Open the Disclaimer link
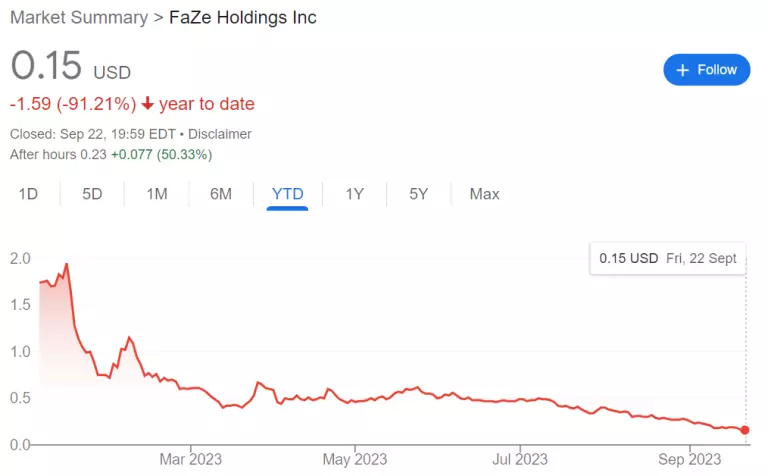The width and height of the screenshot is (768, 476). (221, 134)
